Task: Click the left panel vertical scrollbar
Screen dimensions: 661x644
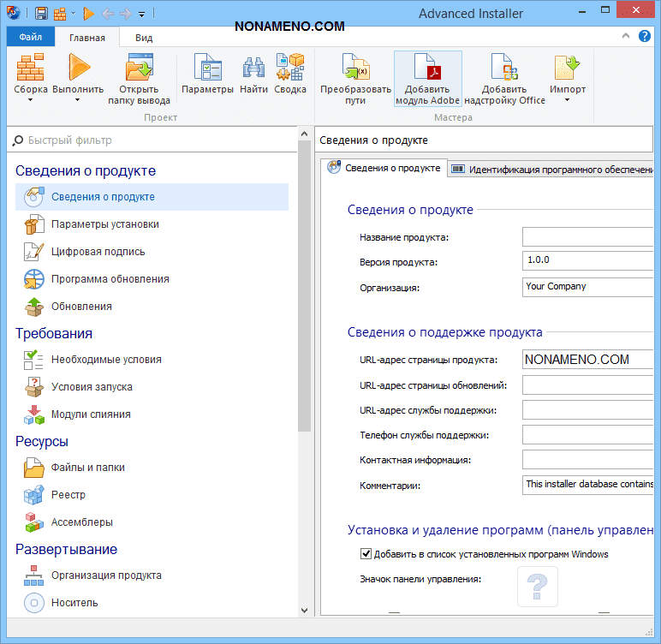Action: (304, 283)
